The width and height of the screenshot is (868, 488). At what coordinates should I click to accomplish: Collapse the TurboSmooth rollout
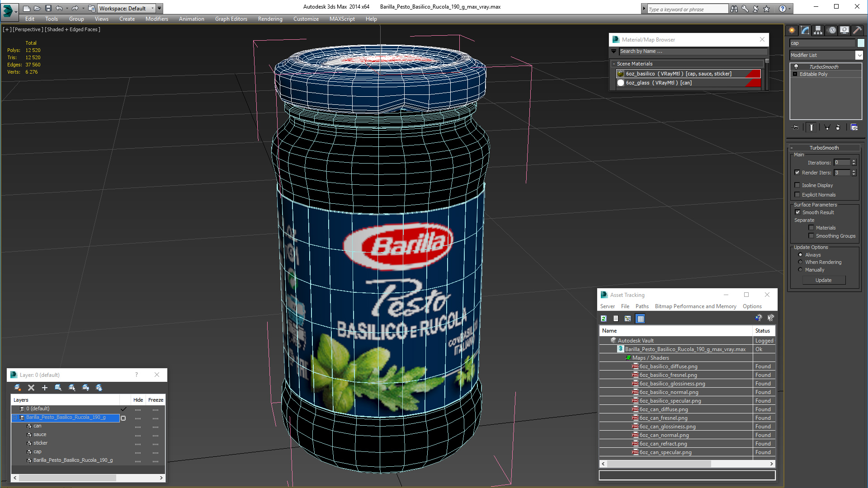tap(792, 148)
